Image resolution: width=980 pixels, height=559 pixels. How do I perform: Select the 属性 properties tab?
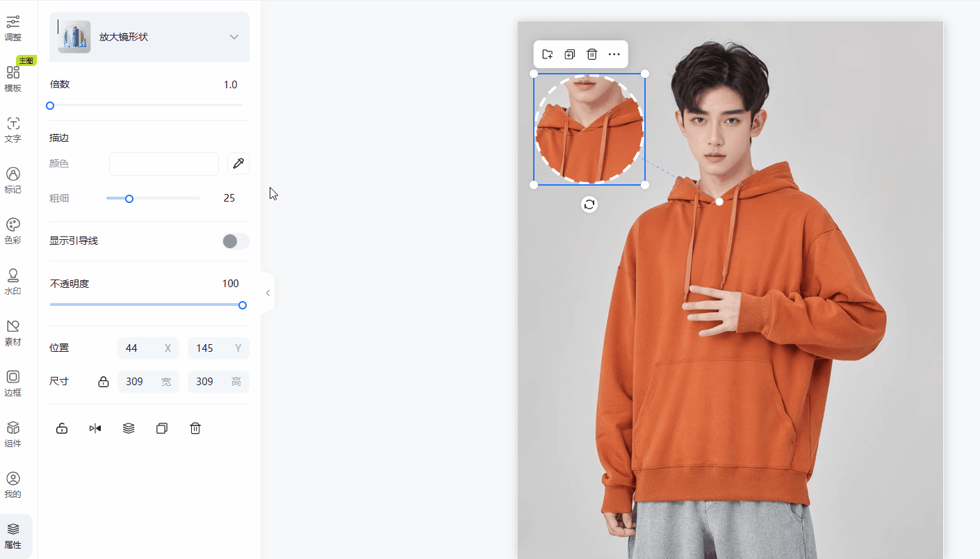[13, 536]
